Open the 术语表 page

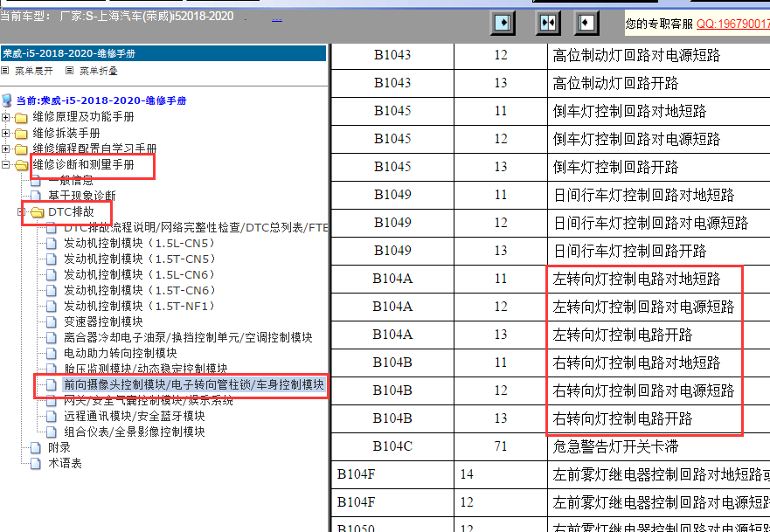coord(65,463)
